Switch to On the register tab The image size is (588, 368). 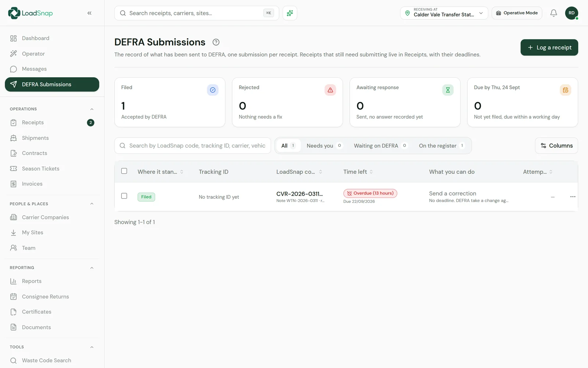pyautogui.click(x=442, y=146)
